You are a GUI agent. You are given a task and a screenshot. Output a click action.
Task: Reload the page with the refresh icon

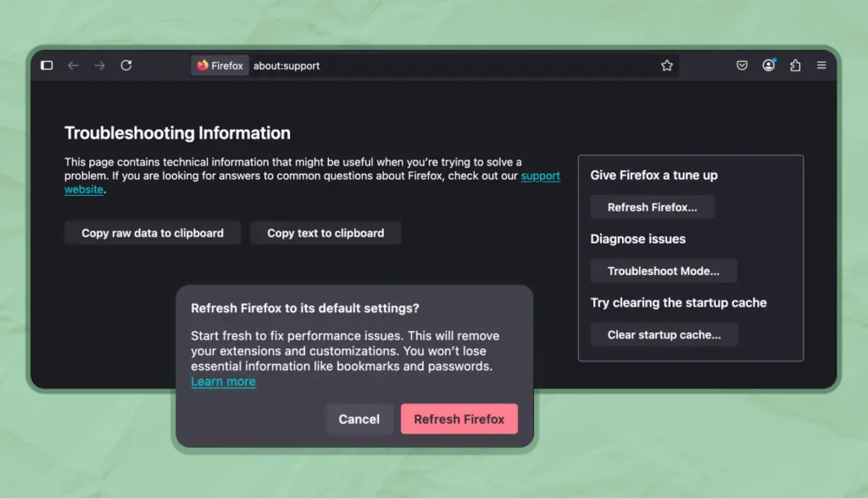(x=126, y=65)
